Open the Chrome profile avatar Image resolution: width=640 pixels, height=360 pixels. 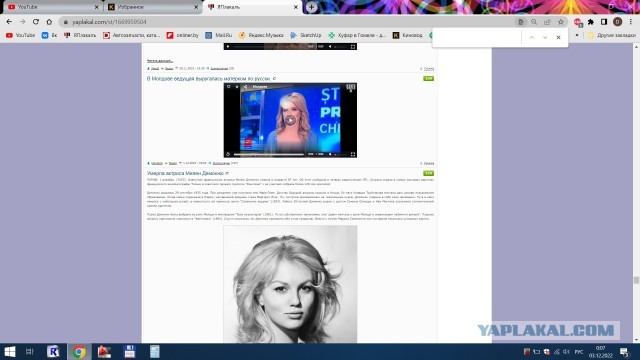coord(618,22)
